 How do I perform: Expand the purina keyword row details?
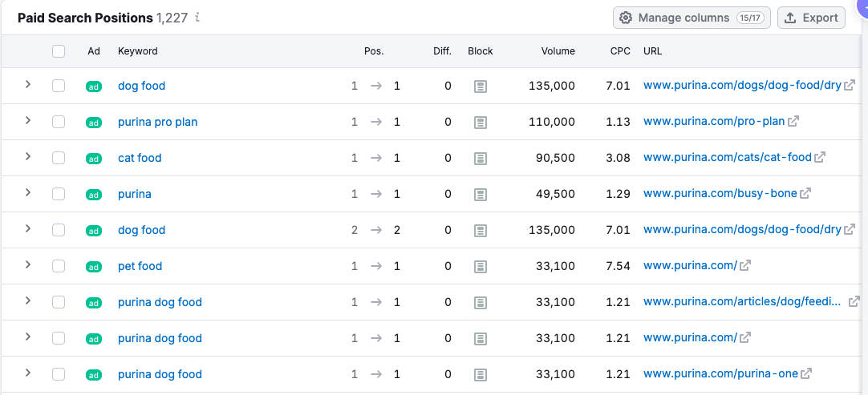click(x=28, y=192)
